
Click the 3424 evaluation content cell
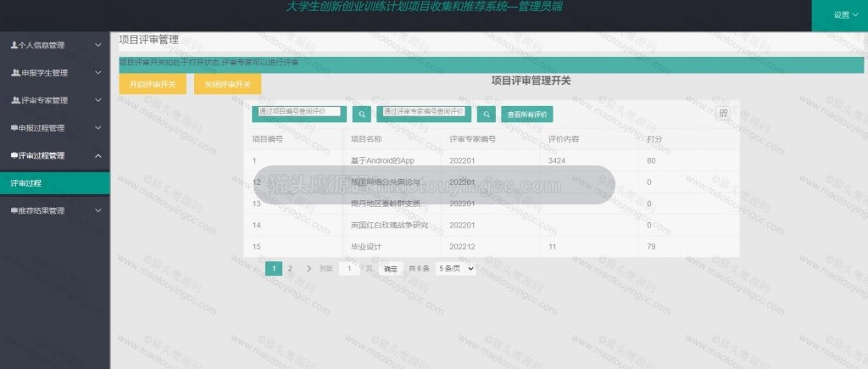click(589, 160)
